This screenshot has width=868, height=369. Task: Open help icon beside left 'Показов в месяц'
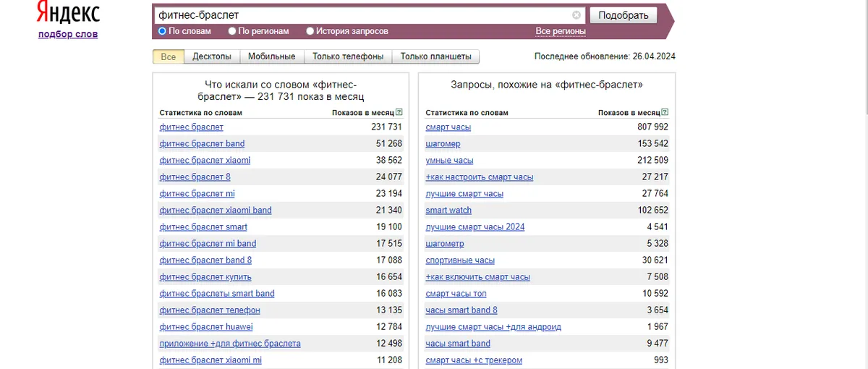[399, 113]
